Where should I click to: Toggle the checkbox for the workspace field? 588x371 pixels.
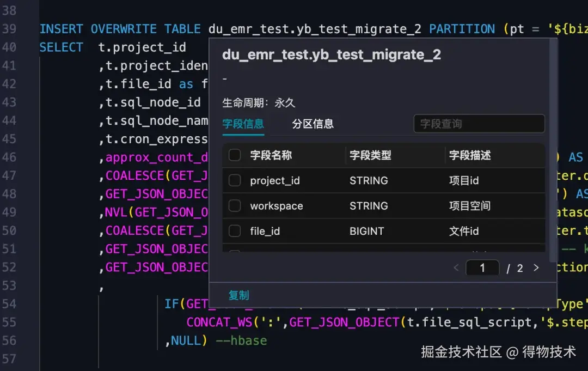(x=234, y=205)
